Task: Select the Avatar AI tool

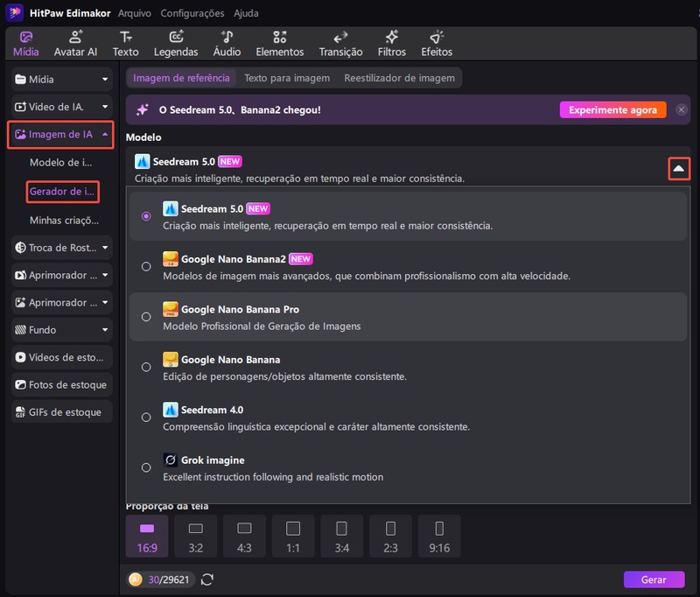Action: pos(75,42)
